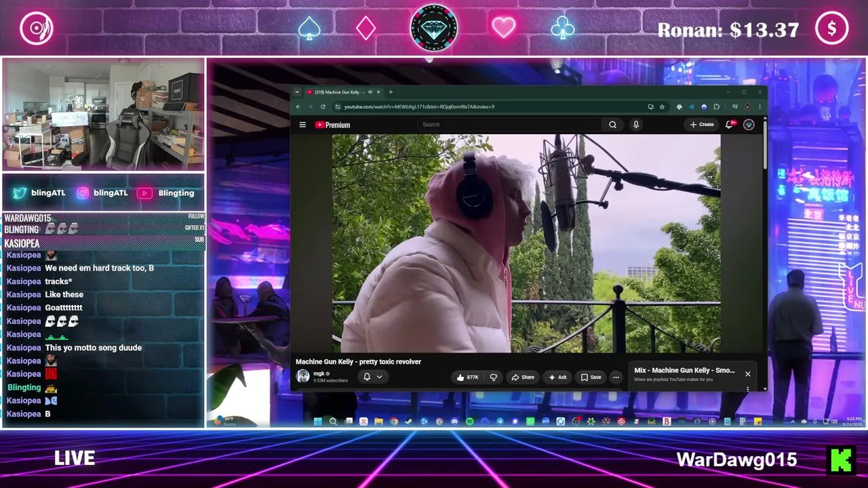
Task: Open the Windows Start menu
Action: tap(317, 422)
